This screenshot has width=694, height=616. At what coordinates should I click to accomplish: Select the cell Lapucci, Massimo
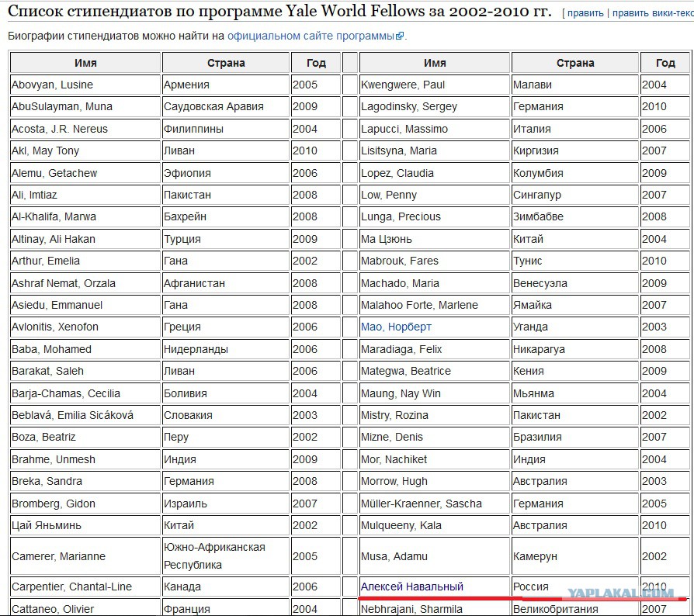[x=435, y=129]
